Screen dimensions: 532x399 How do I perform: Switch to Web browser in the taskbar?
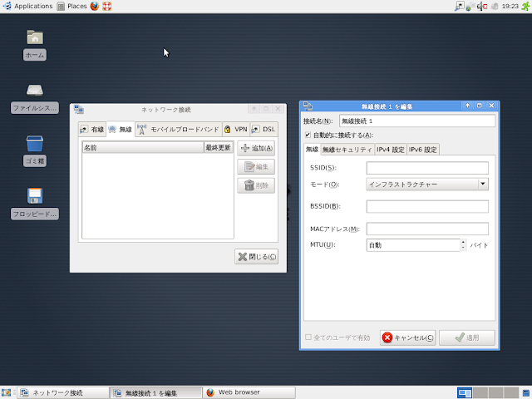point(249,392)
